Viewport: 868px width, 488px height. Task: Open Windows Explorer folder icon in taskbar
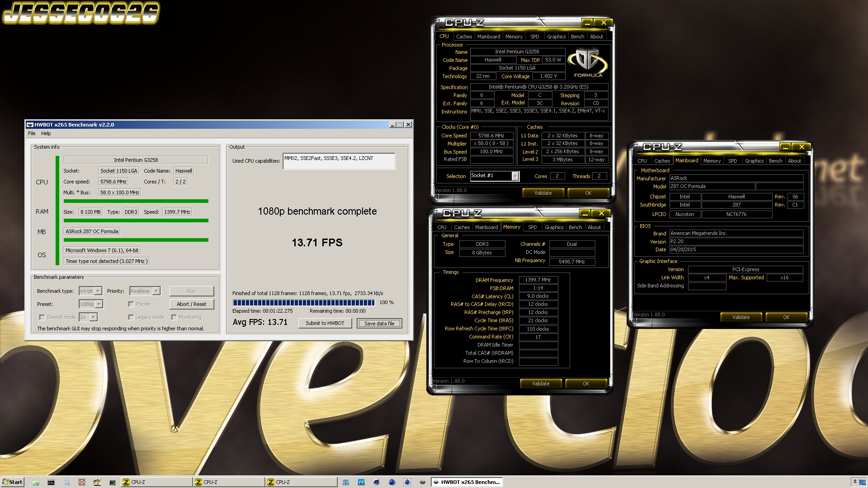tap(36, 482)
